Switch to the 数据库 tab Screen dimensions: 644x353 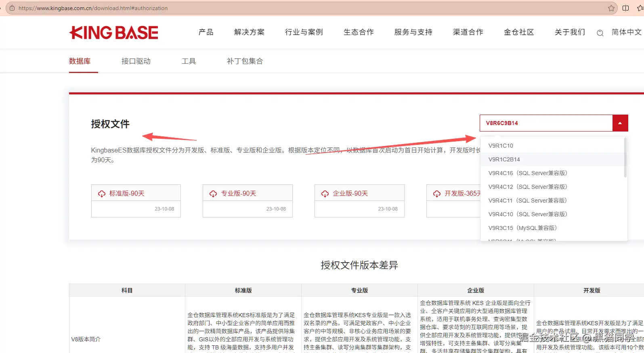coord(80,61)
